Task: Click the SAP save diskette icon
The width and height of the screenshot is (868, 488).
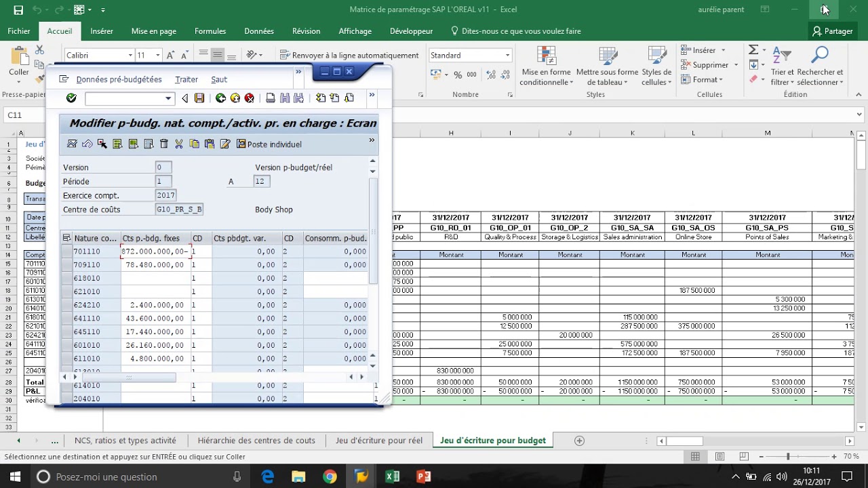Action: pyautogui.click(x=199, y=98)
